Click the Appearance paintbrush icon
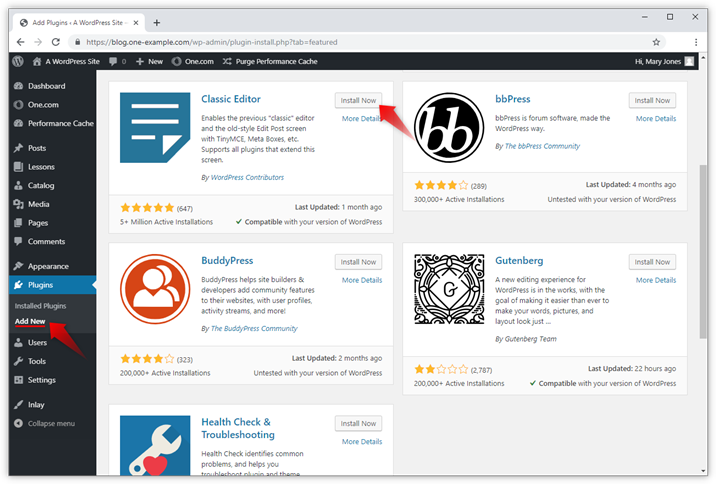The height and width of the screenshot is (484, 716). pyautogui.click(x=18, y=266)
